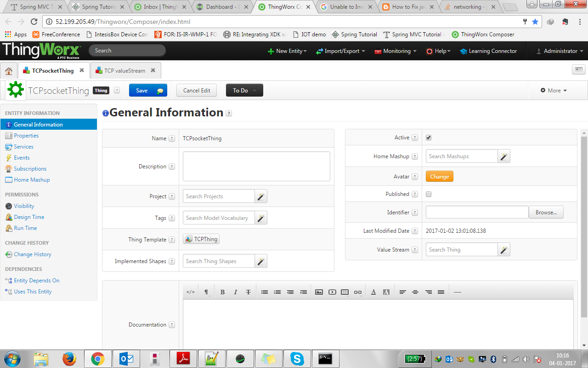Insert a table into Documentation
This screenshot has height=368, width=588.
tap(345, 292)
